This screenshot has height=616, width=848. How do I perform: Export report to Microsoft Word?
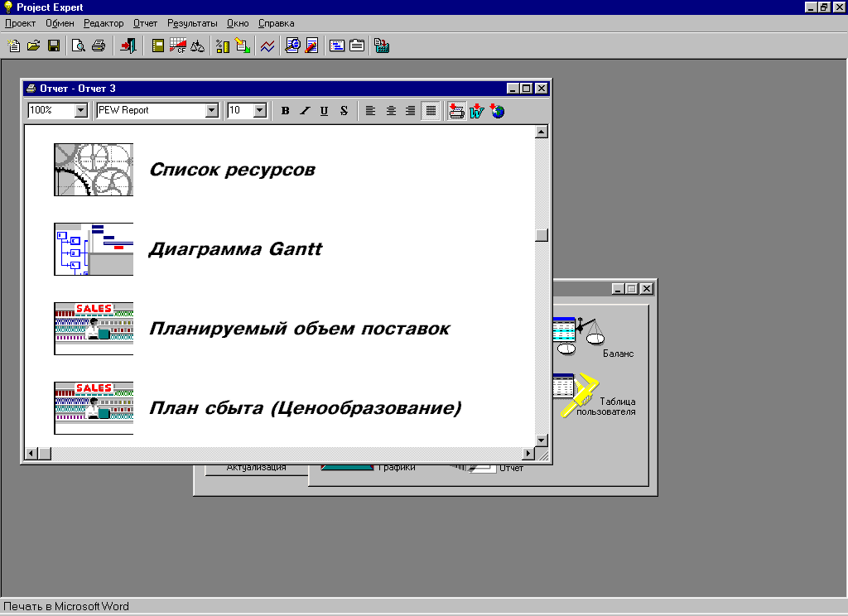point(476,111)
